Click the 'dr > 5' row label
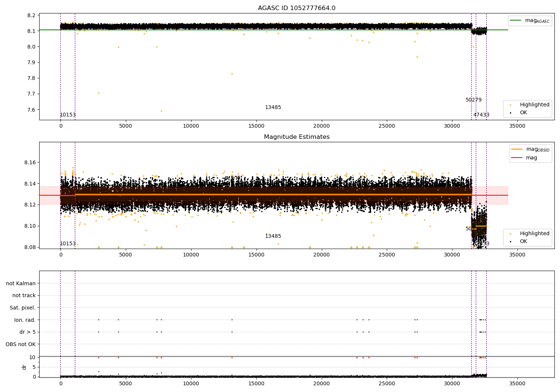Image resolution: width=560 pixels, height=392 pixels. point(28,332)
